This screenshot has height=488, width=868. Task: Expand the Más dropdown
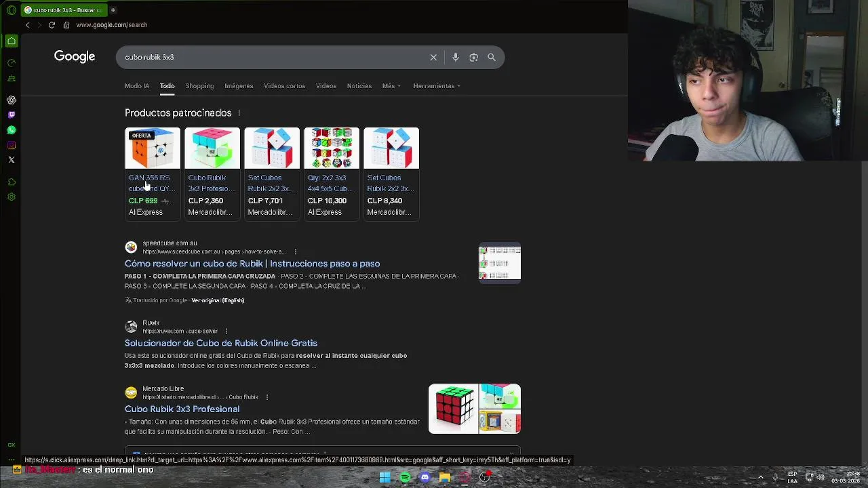[x=391, y=86]
